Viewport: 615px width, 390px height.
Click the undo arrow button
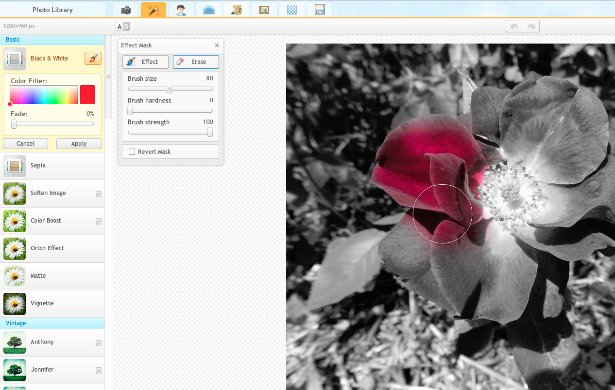coord(514,27)
